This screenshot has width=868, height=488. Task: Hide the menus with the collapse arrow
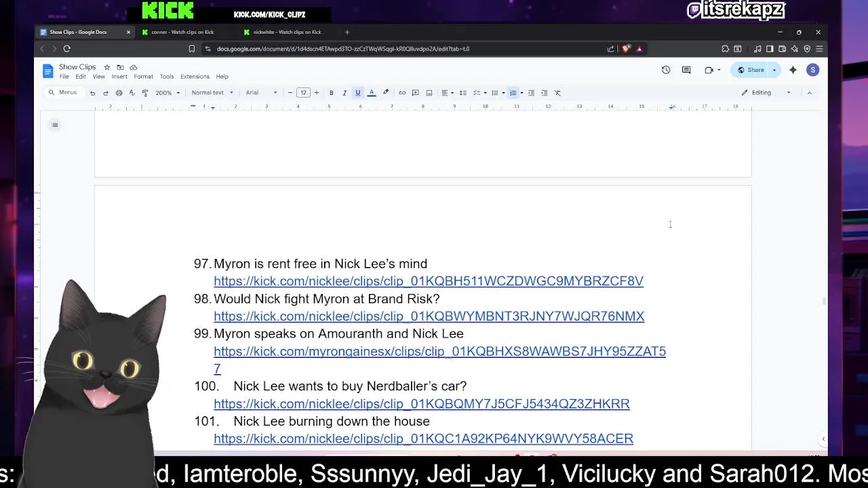[x=809, y=93]
